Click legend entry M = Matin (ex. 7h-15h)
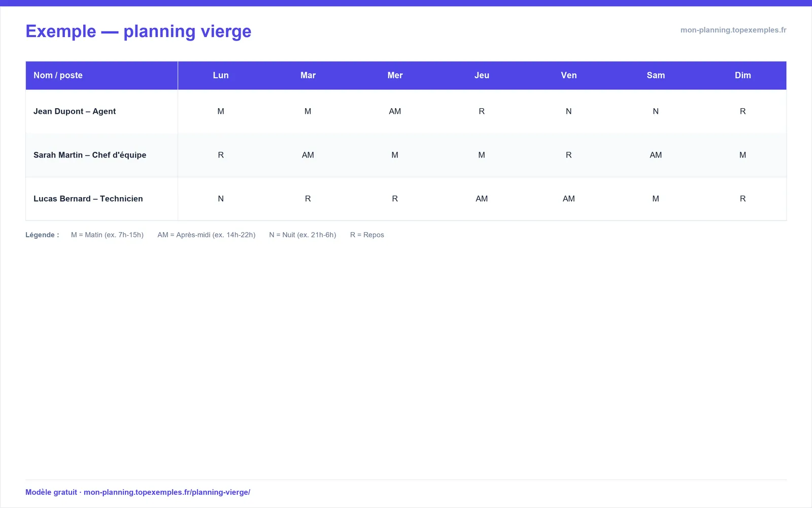The image size is (812, 508). (107, 235)
